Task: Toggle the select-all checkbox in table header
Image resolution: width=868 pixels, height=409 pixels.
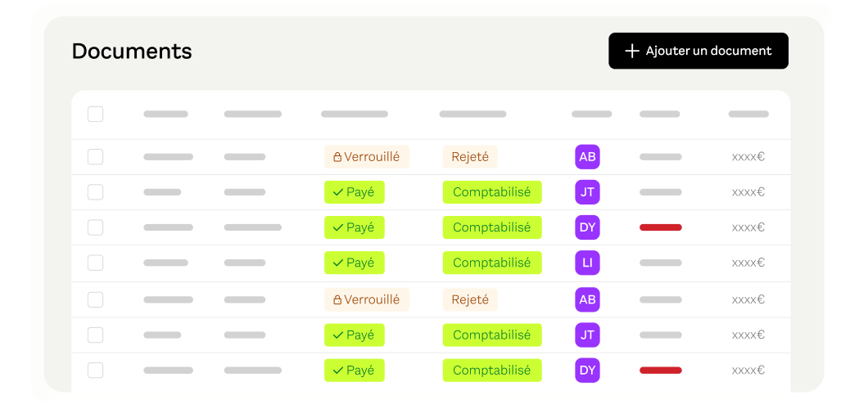Action: (95, 115)
